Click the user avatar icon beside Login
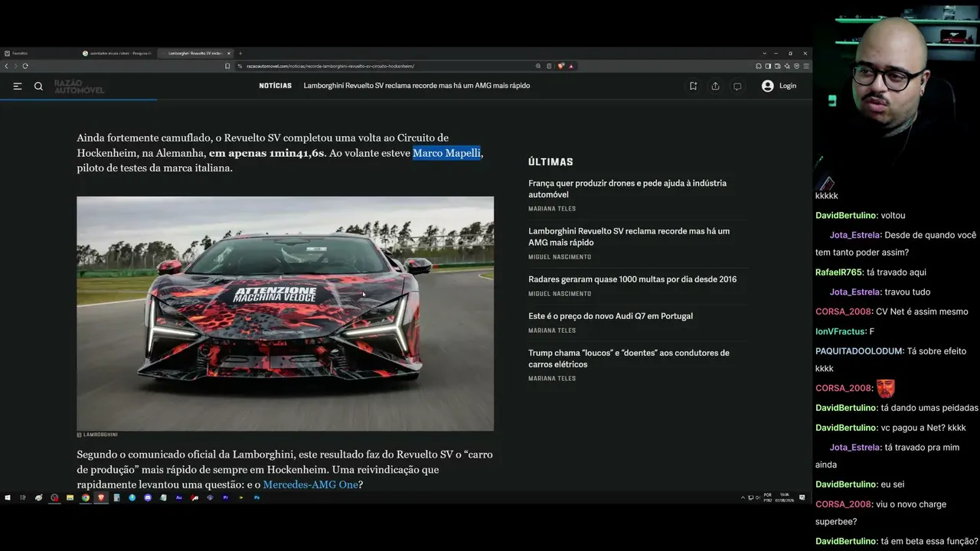This screenshot has width=980, height=551. tap(767, 86)
